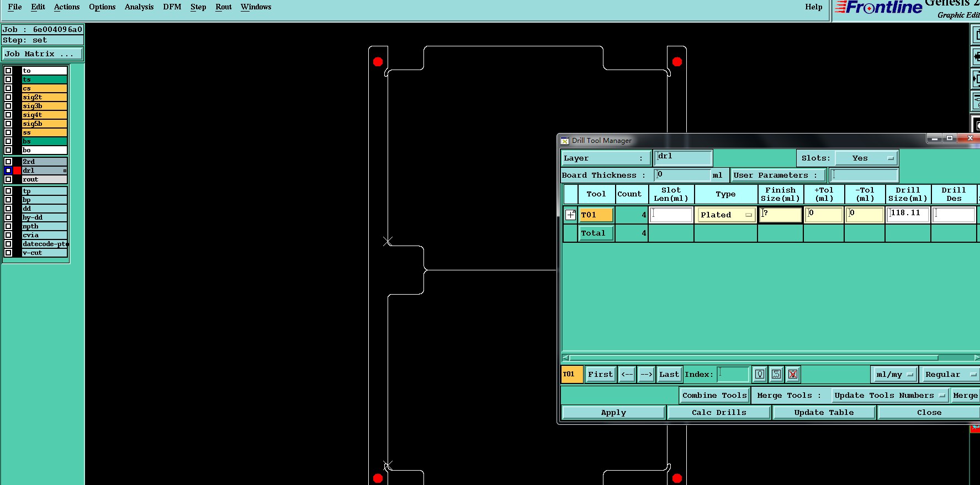Open the Help menu
This screenshot has width=980, height=485.
pos(813,7)
